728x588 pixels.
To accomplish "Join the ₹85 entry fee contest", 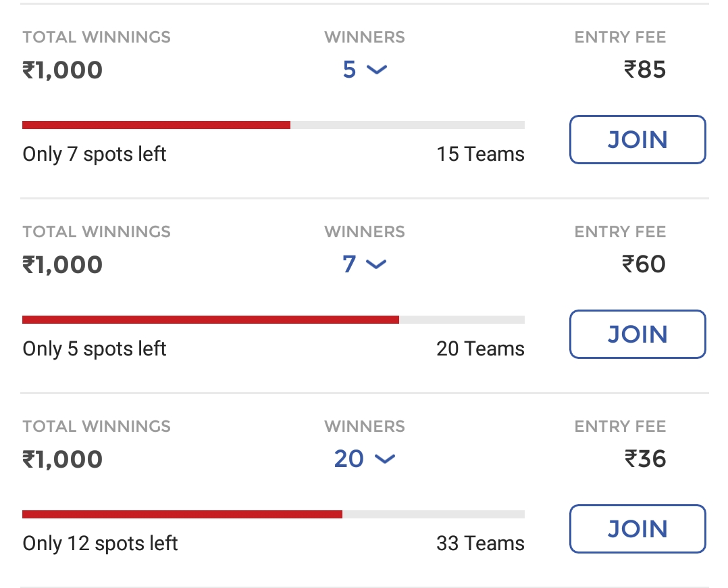I will point(638,140).
